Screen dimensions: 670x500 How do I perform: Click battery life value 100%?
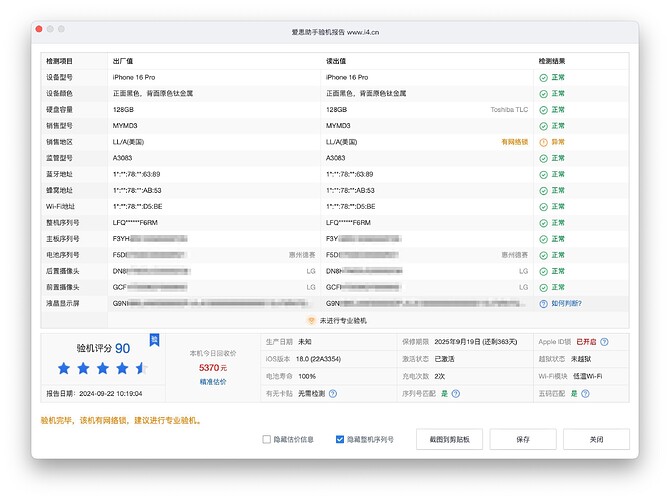[307, 376]
